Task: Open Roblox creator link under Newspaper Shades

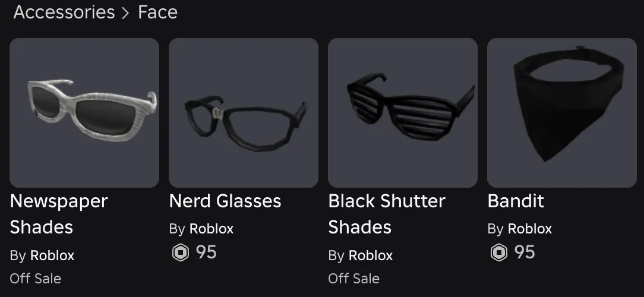Action: click(x=52, y=255)
